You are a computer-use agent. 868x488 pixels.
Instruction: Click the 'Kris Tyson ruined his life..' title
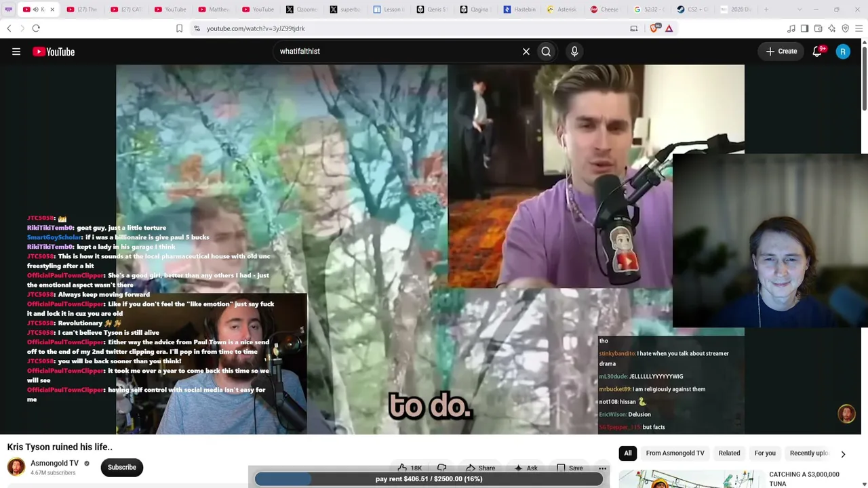tap(60, 447)
